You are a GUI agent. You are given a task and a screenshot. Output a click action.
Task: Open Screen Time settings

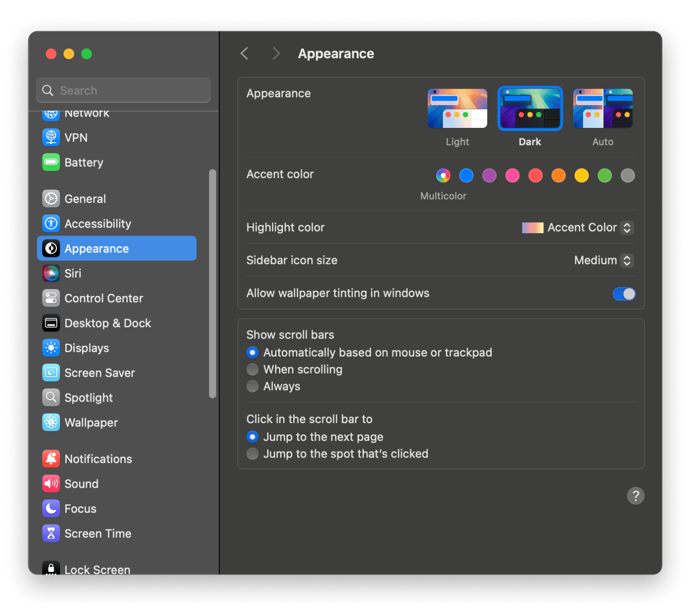pos(117,533)
